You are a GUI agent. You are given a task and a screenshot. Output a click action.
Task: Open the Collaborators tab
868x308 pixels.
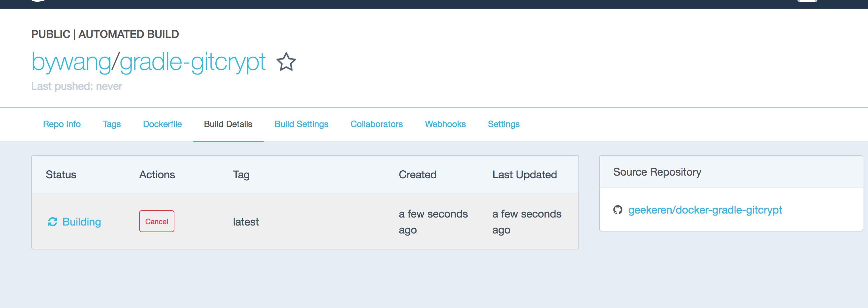(376, 124)
